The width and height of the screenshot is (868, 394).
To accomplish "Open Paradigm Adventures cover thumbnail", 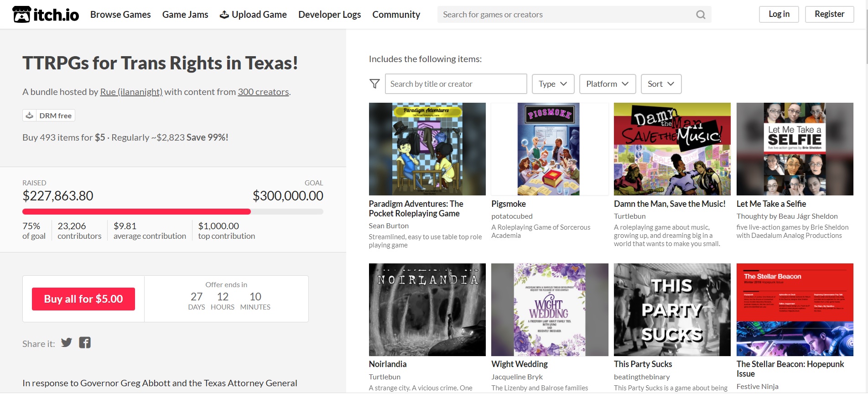I will [x=427, y=149].
